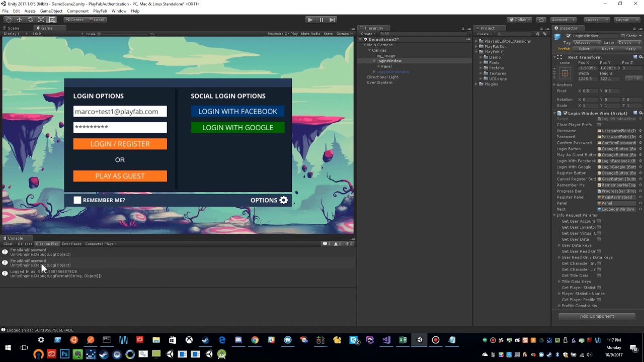The width and height of the screenshot is (644, 362).
Task: Open the Collab dropdown
Action: pos(520,20)
